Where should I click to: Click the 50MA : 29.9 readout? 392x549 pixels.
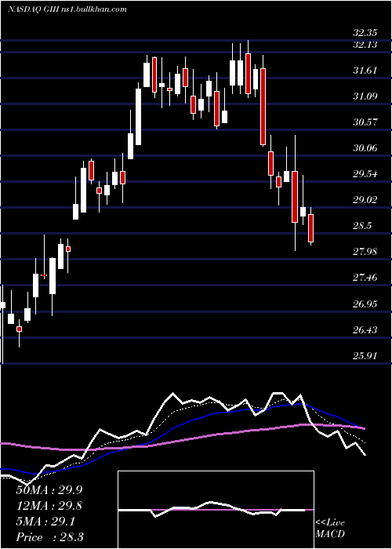[49, 490]
